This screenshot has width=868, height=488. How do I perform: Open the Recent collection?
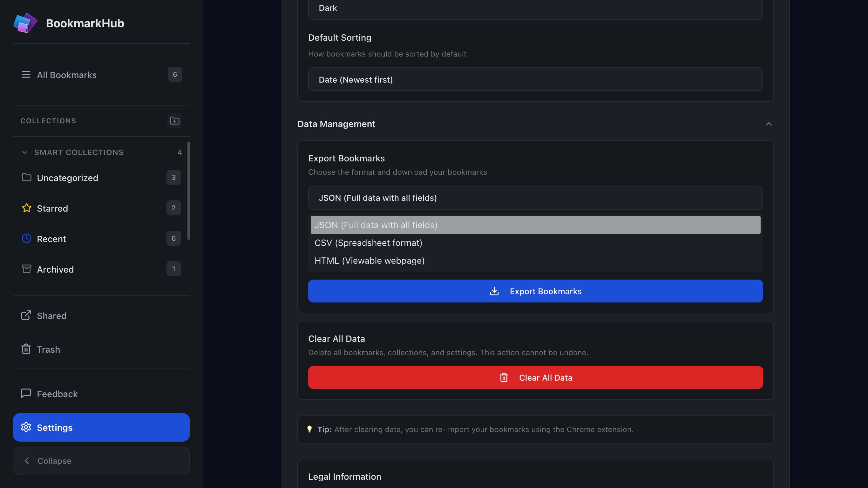click(101, 238)
